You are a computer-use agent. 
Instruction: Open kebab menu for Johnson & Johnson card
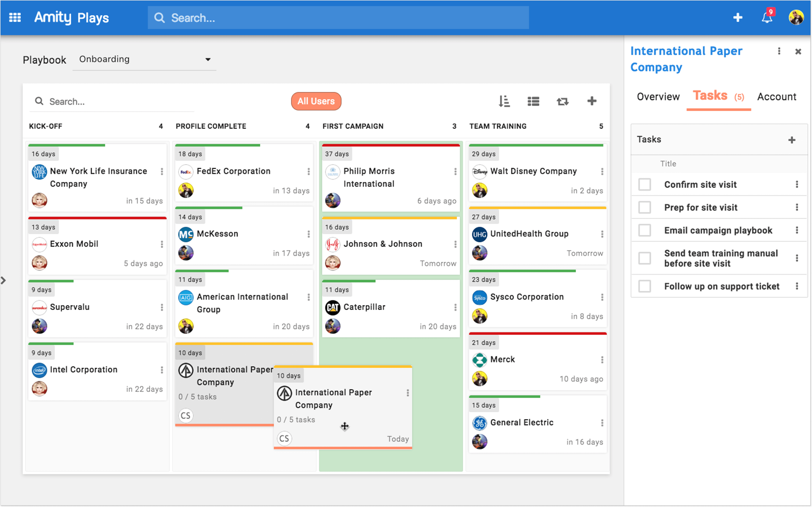(455, 244)
